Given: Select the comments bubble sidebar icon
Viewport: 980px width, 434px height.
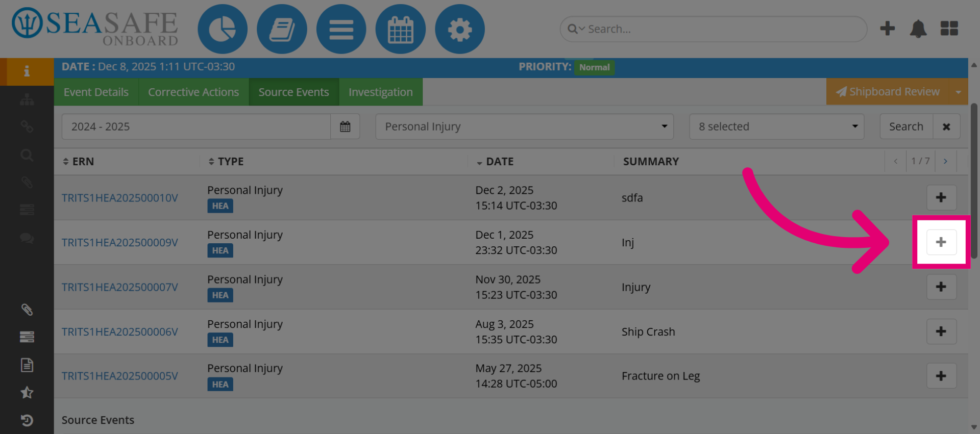Looking at the screenshot, I should tap(27, 238).
